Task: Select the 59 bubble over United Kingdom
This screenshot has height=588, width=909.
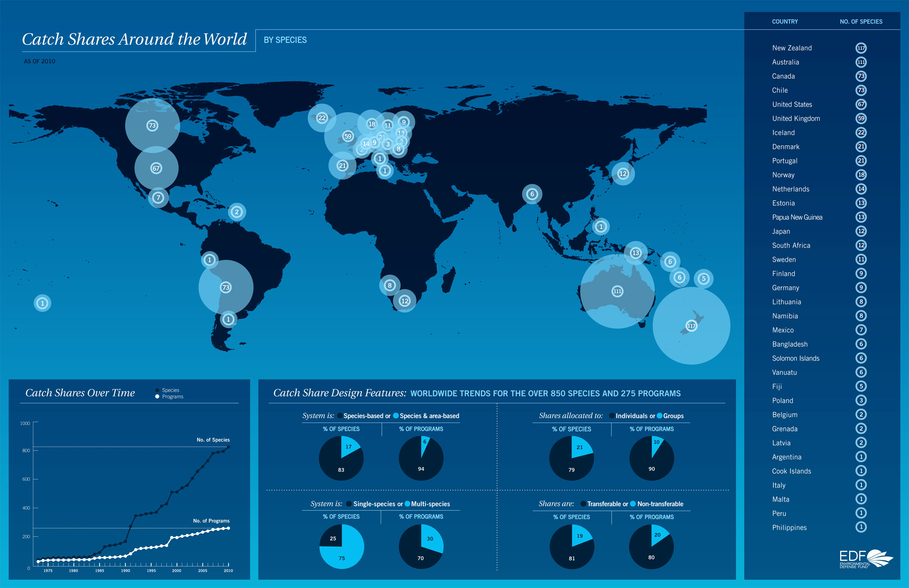Action: click(x=348, y=136)
